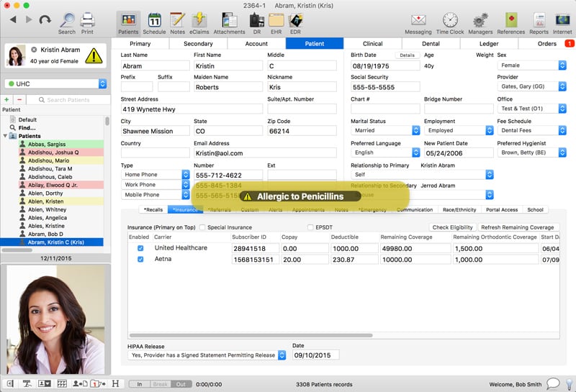Open the EHR folder icon
576x392 pixels.
[276, 24]
